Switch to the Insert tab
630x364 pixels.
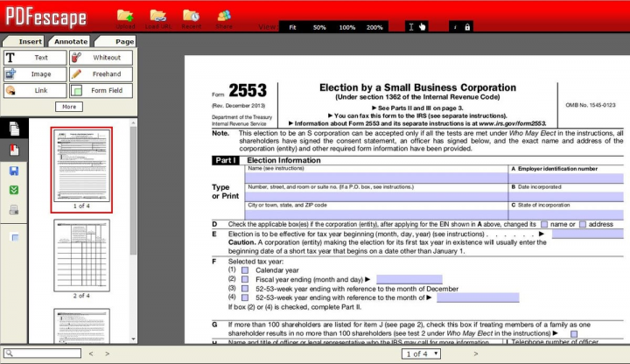(x=24, y=41)
